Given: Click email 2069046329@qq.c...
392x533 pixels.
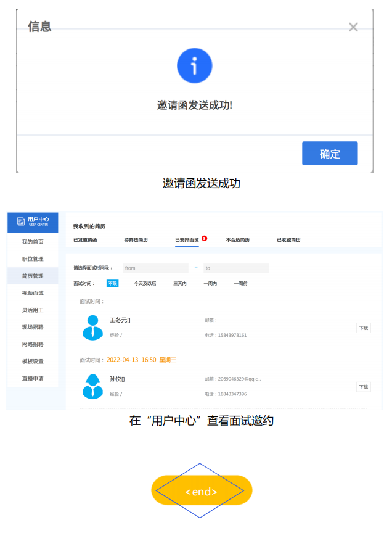Looking at the screenshot, I should [x=240, y=379].
